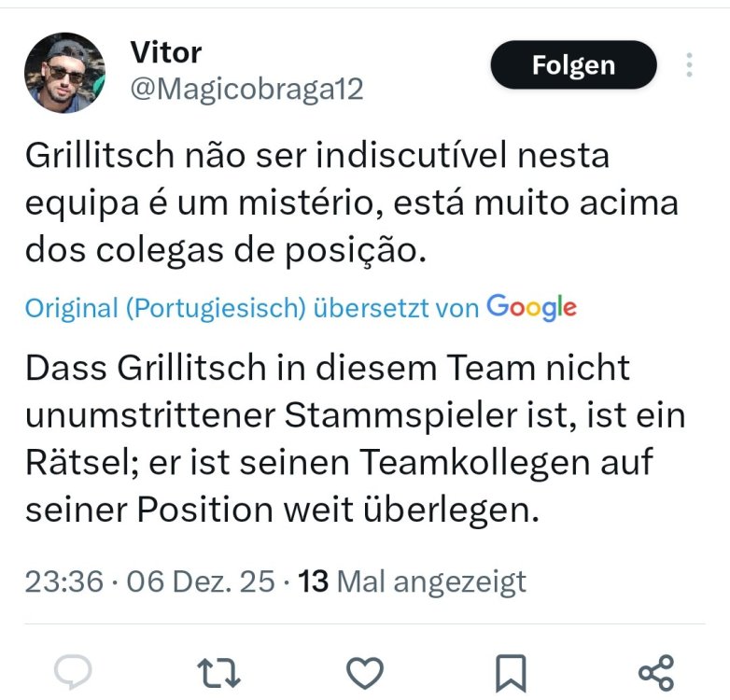730x700 pixels.
Task: Click the Grillitsch word in original tweet
Action: point(100,155)
